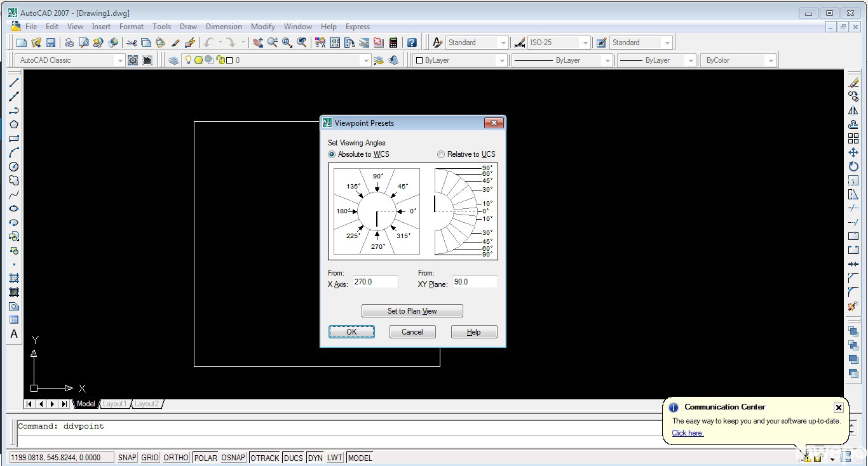Screen dimensions: 868x466
Task: Expand the ByColor plot style dropdown
Action: tap(771, 60)
